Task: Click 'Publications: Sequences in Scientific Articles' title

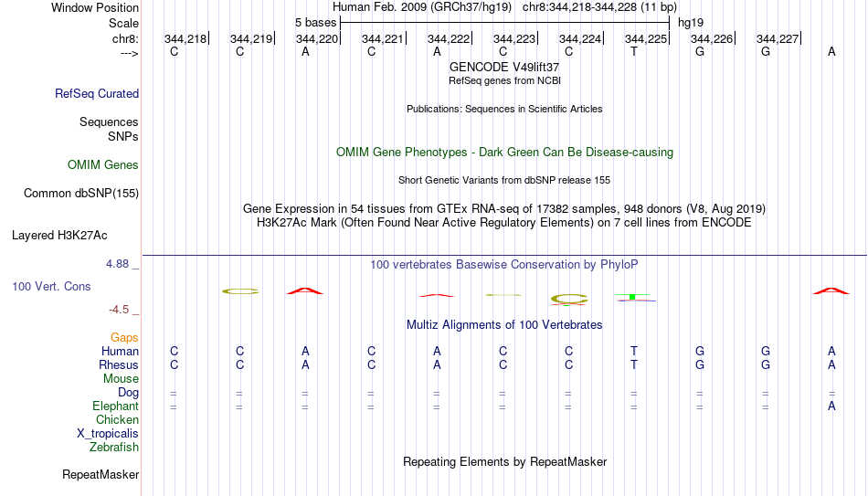Action: (x=504, y=109)
